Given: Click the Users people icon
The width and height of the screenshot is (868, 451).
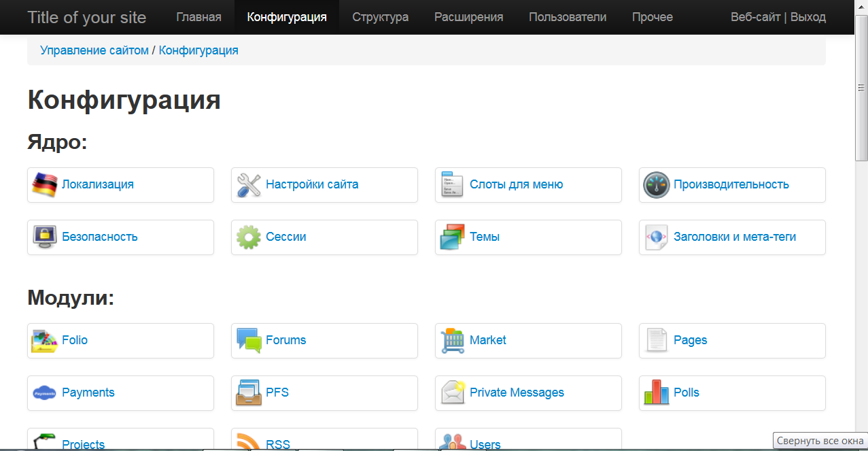Looking at the screenshot, I should 453,441.
